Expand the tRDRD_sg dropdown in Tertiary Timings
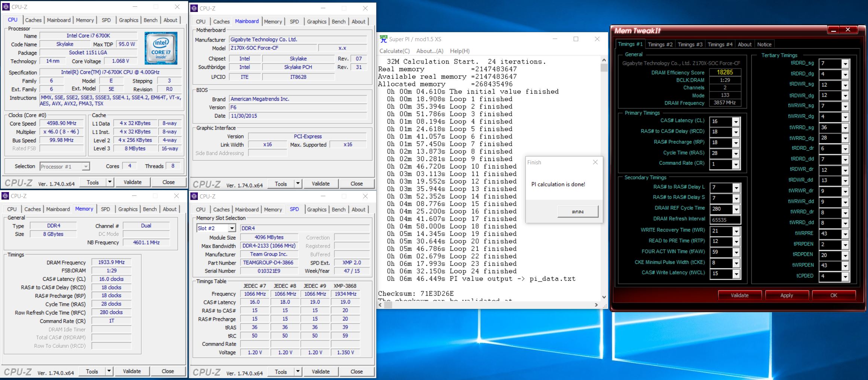 click(845, 64)
